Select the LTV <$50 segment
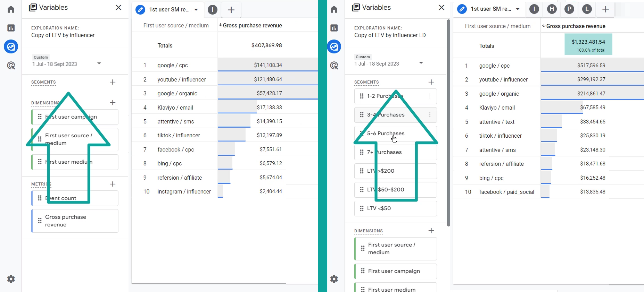The height and width of the screenshot is (292, 644). point(396,208)
